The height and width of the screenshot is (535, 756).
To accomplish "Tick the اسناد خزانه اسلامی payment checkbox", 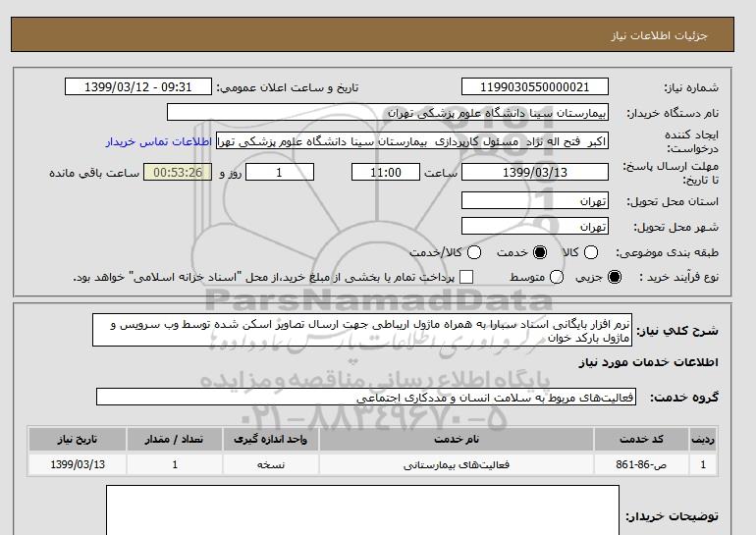I will click(x=466, y=277).
